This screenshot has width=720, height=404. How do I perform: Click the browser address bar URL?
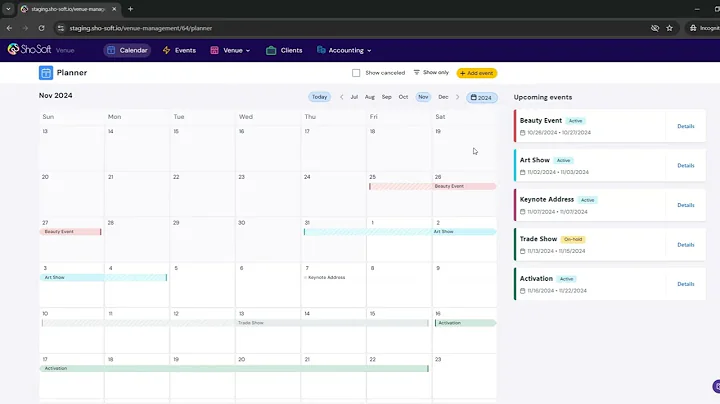[141, 28]
